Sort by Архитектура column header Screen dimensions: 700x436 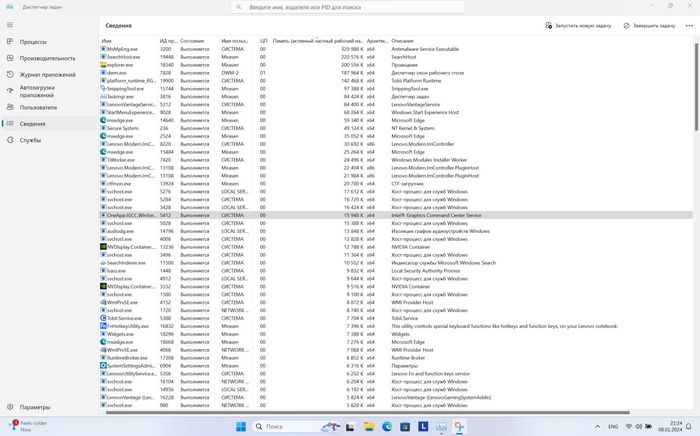point(377,41)
